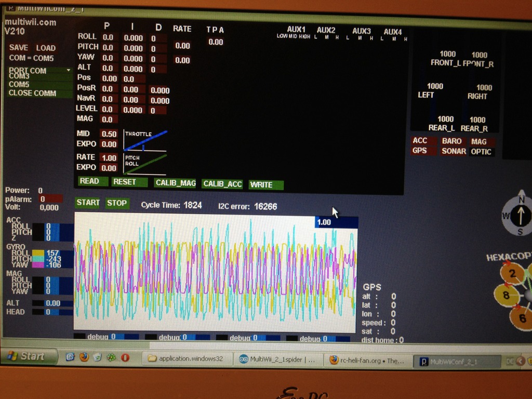
Task: Click the ROLL P value field
Action: point(108,37)
